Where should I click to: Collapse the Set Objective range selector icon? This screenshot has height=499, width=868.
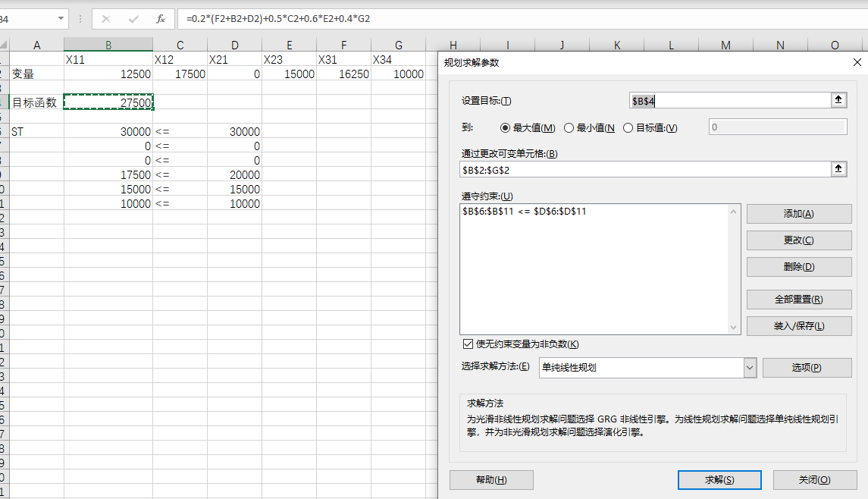[x=839, y=100]
